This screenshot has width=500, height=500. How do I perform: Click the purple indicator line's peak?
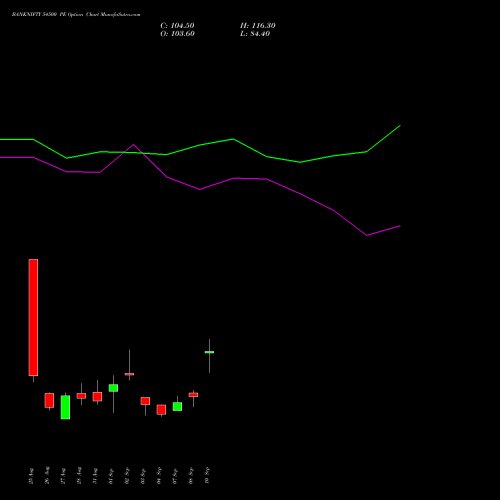click(x=133, y=145)
